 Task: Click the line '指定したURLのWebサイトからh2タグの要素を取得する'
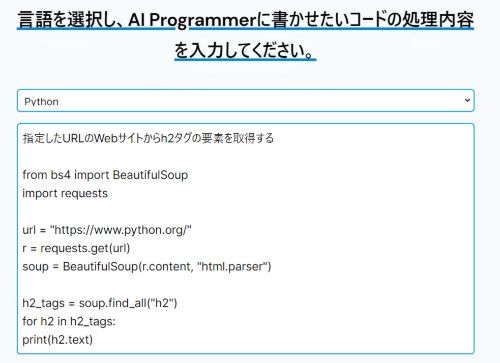click(148, 138)
